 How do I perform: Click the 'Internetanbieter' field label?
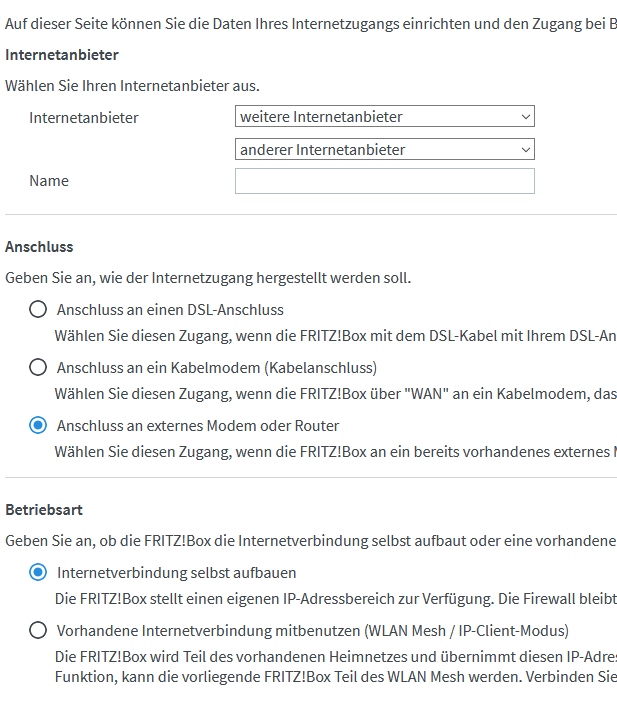coord(84,118)
